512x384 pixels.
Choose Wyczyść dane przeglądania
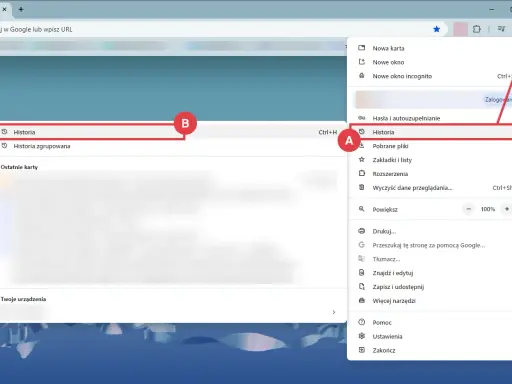430,188
